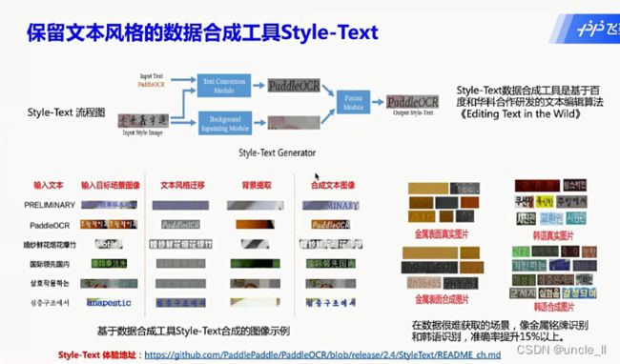Select the Input Style Image thumbnail

(x=143, y=121)
